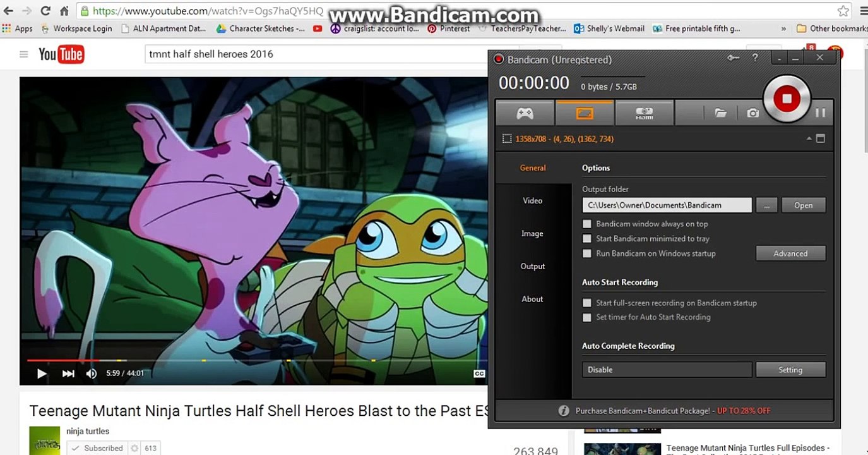The image size is (868, 455).
Task: Mute the YouTube video volume
Action: click(92, 373)
